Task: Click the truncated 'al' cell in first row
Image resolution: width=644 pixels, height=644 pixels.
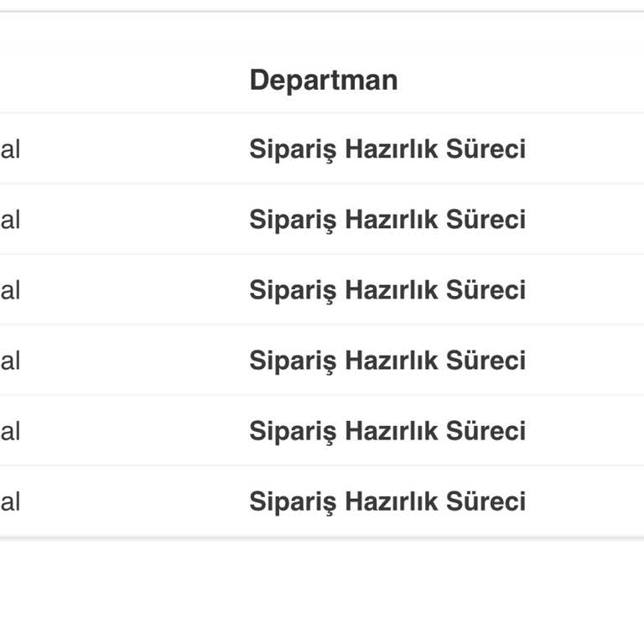Action: coord(10,149)
